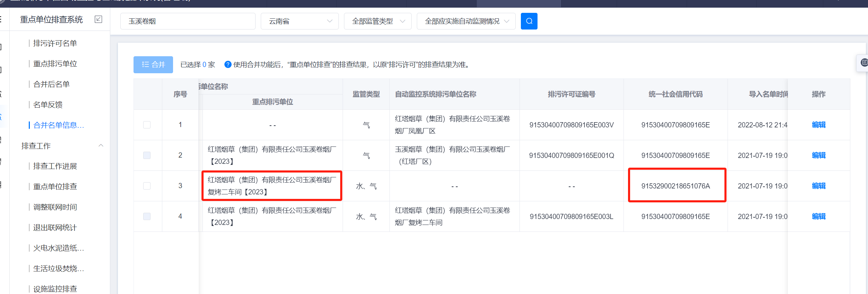Open 火电水泥造纸 menu item
This screenshot has width=868, height=294.
59,248
